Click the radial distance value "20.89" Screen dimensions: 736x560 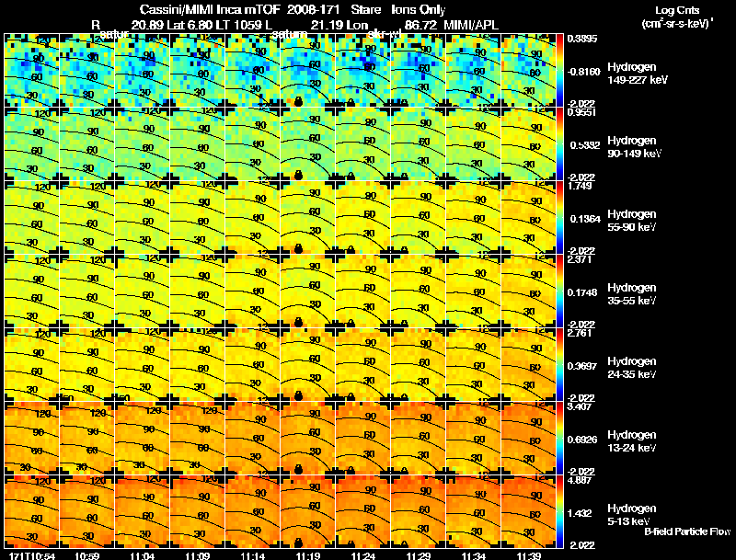pyautogui.click(x=146, y=25)
